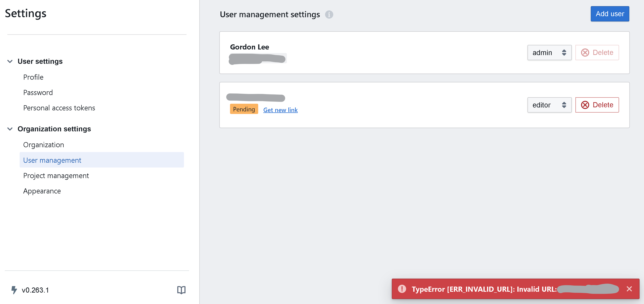Click the red circled X inside the pending user's Delete button
The height and width of the screenshot is (304, 644).
585,105
